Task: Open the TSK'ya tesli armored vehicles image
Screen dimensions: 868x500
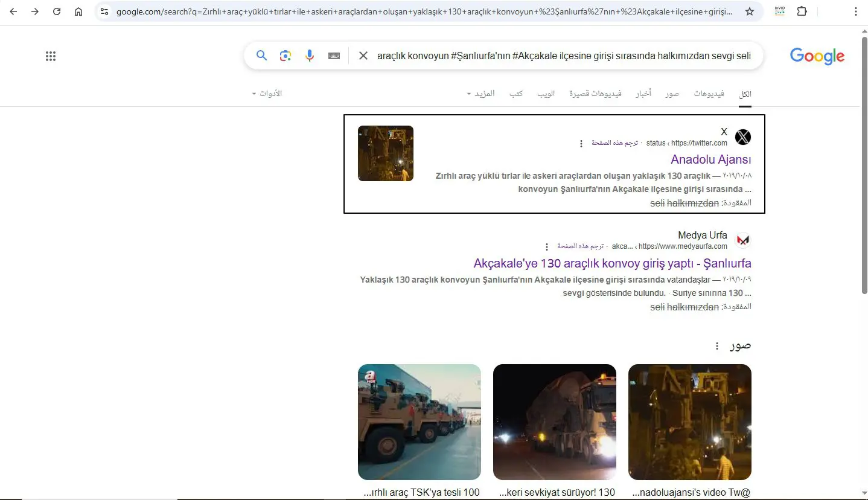Action: tap(420, 422)
